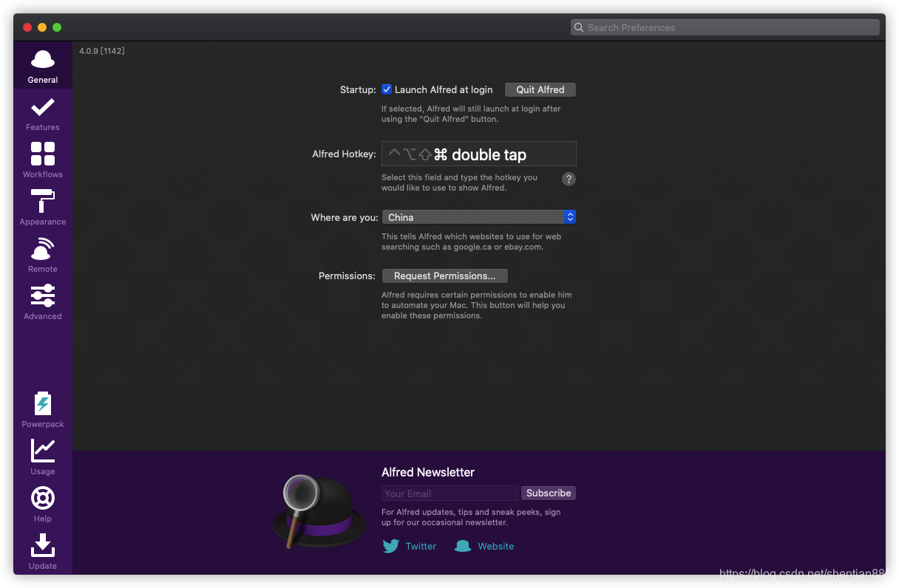Click the Alfred Hotkey: label
This screenshot has width=899, height=588.
pos(344,154)
